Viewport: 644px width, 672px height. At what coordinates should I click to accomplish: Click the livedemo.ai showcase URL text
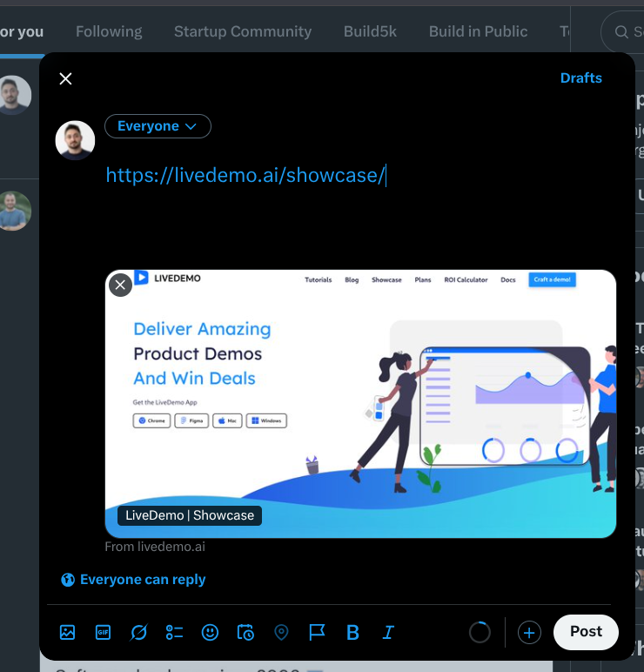pyautogui.click(x=245, y=175)
